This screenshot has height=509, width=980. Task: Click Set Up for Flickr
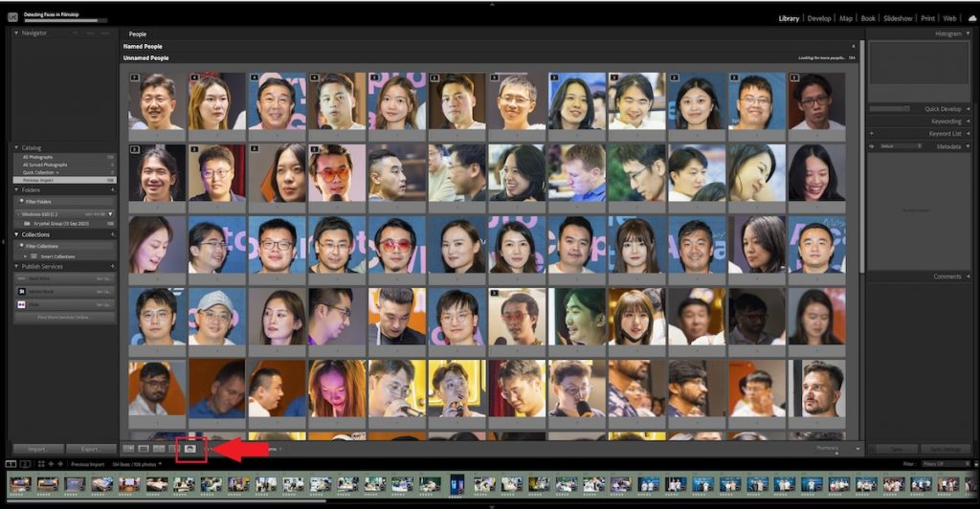(x=103, y=305)
